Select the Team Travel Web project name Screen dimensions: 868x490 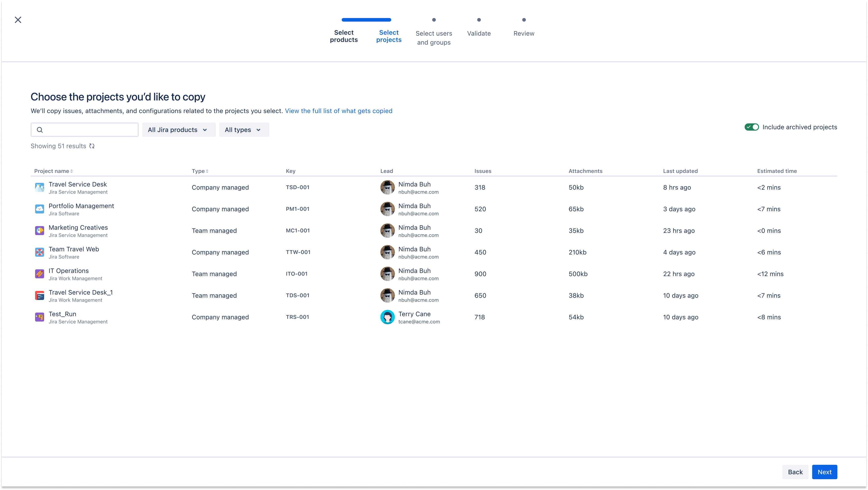pos(74,249)
